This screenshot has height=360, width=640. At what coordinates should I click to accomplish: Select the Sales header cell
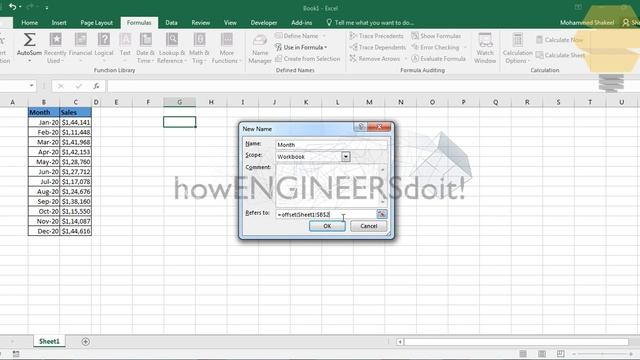coord(76,112)
